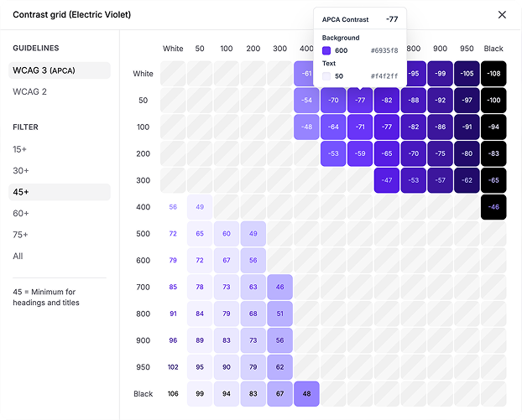Click the -108 contrast cell

click(x=493, y=74)
